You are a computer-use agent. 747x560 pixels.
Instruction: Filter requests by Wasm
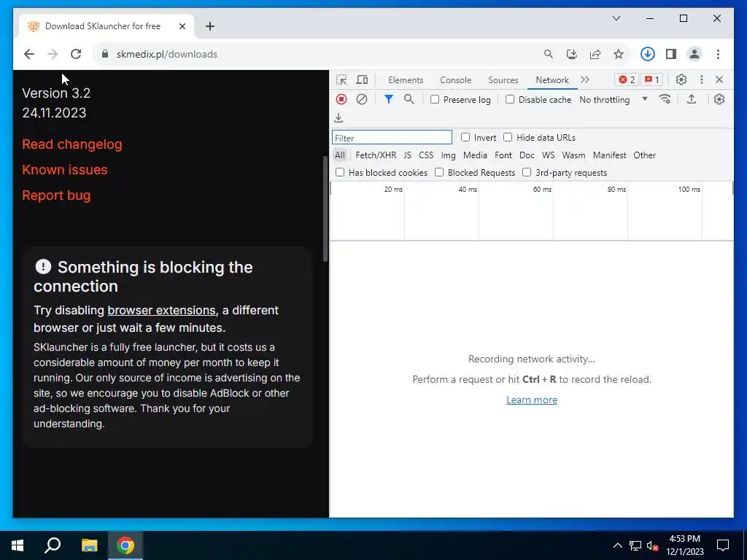click(573, 155)
